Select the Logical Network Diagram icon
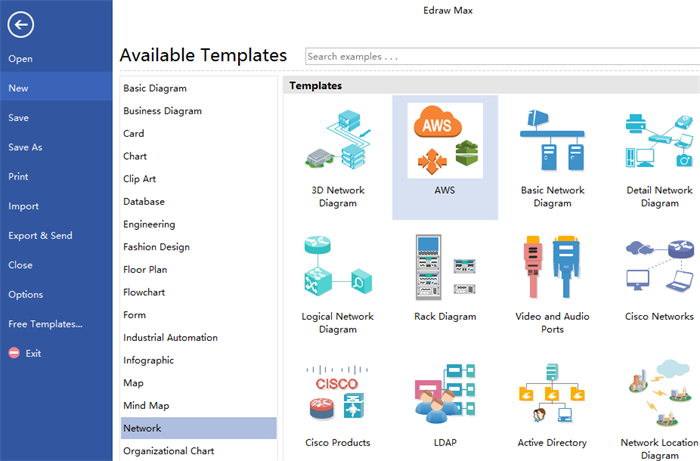This screenshot has width=700, height=461. pos(338,266)
